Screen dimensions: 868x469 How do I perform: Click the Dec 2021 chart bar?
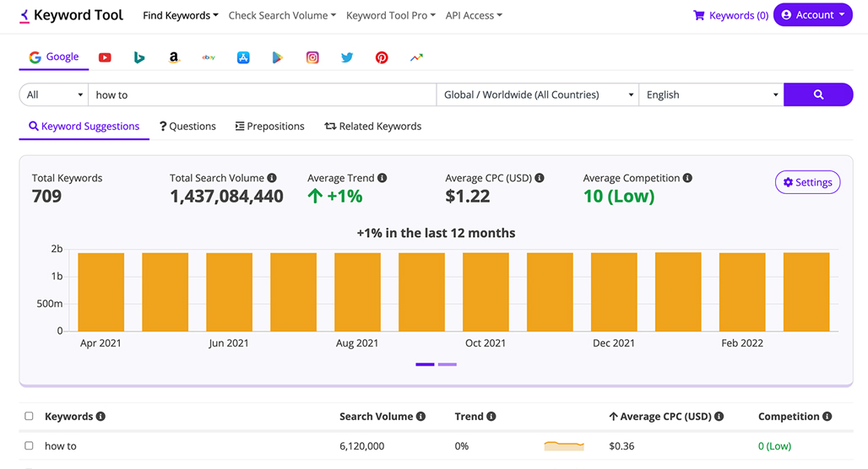click(x=614, y=292)
